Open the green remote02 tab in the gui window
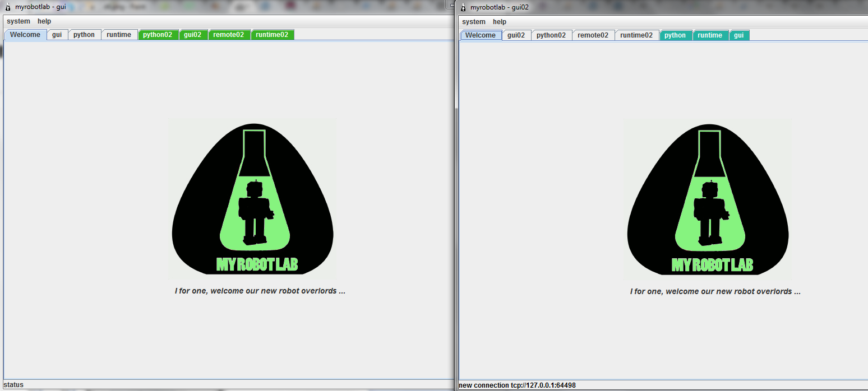868x391 pixels. tap(229, 35)
